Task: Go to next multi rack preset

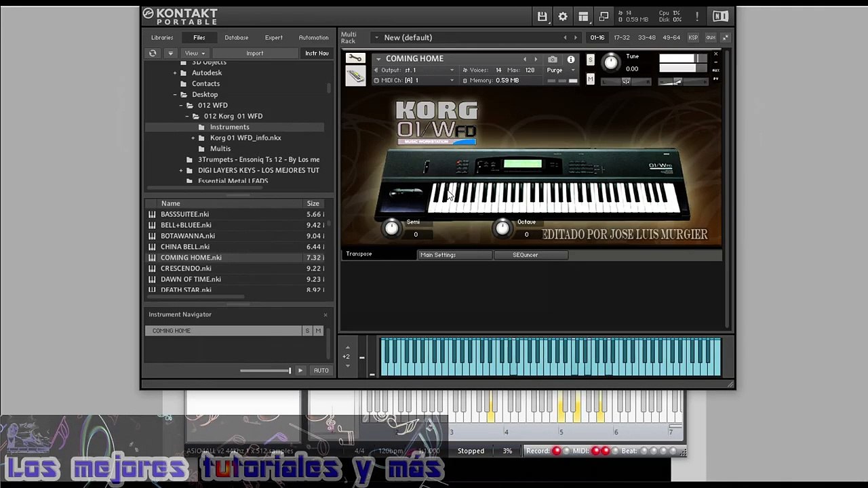Action: pyautogui.click(x=576, y=38)
